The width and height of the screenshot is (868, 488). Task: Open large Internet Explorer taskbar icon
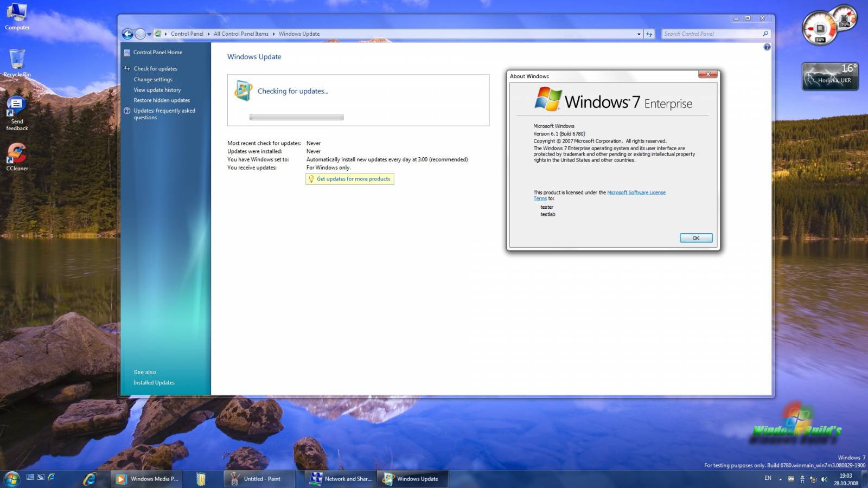(90, 479)
